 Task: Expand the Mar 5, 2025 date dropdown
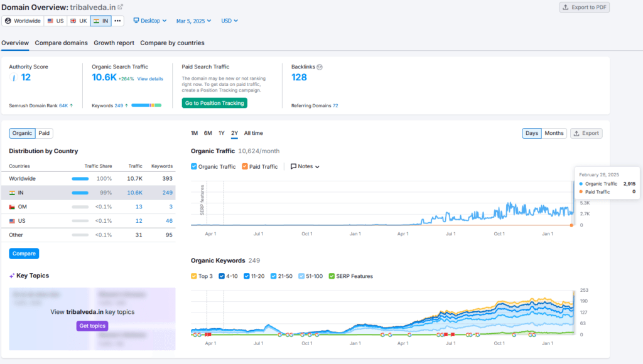(193, 21)
